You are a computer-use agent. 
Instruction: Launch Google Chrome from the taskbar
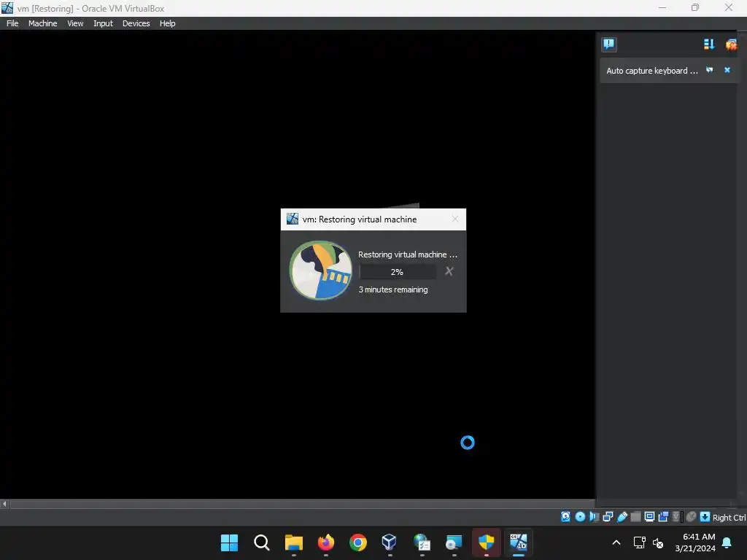[357, 542]
